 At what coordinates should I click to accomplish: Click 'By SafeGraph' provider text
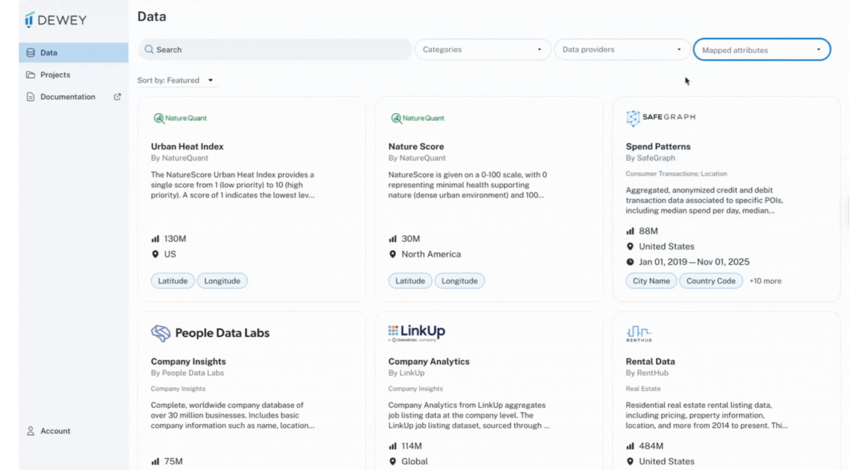pyautogui.click(x=650, y=158)
